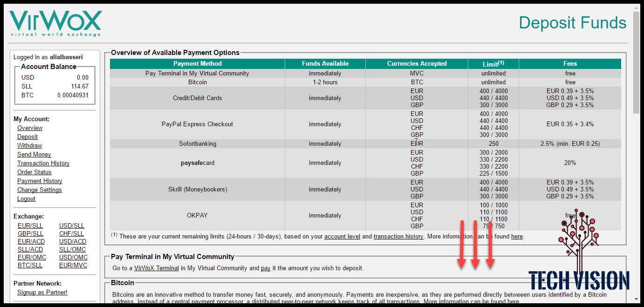Select the 'OKPAY' cell
This screenshot has width=644, height=307.
[x=198, y=216]
